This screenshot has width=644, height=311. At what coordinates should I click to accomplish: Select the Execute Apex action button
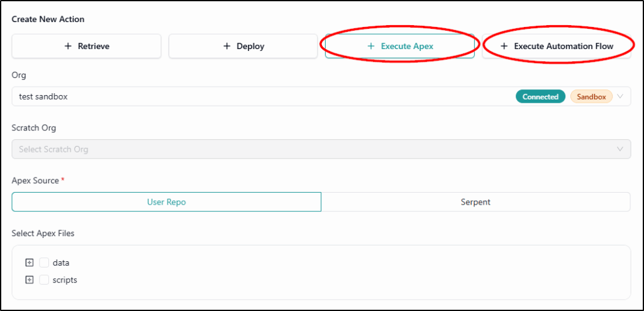click(x=399, y=47)
